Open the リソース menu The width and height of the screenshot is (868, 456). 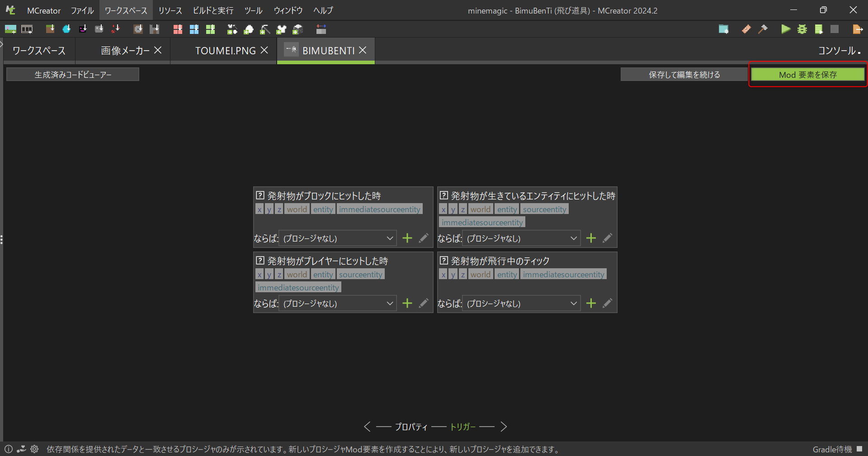tap(170, 10)
